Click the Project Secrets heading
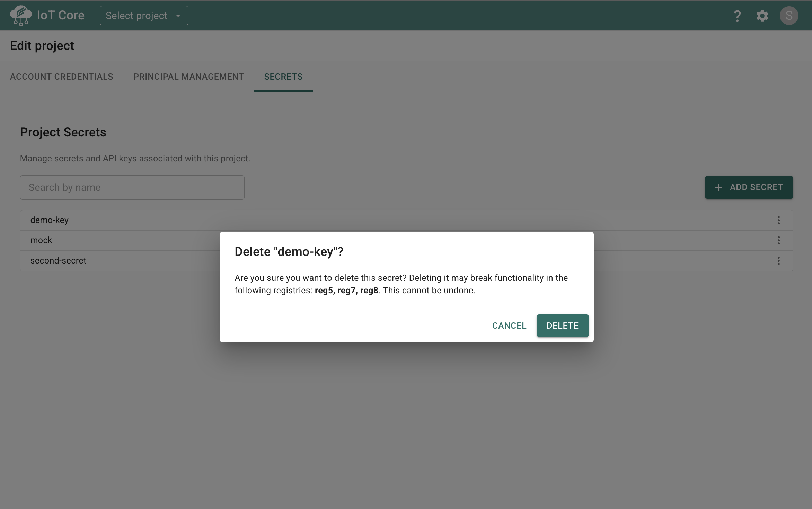Image resolution: width=812 pixels, height=509 pixels. [63, 132]
